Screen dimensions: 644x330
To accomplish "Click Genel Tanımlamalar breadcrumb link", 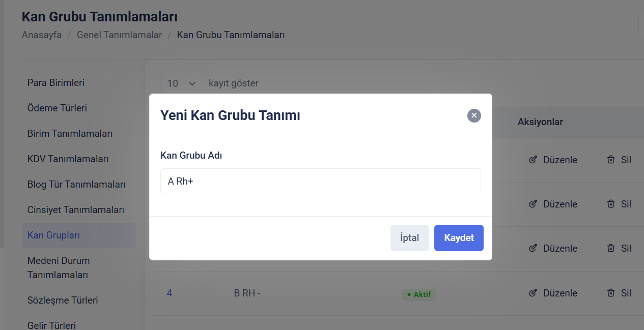I will [x=119, y=35].
